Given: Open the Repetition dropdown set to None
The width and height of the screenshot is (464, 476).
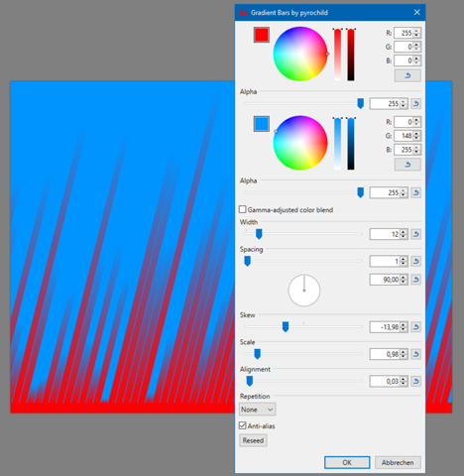Looking at the screenshot, I should click(257, 410).
